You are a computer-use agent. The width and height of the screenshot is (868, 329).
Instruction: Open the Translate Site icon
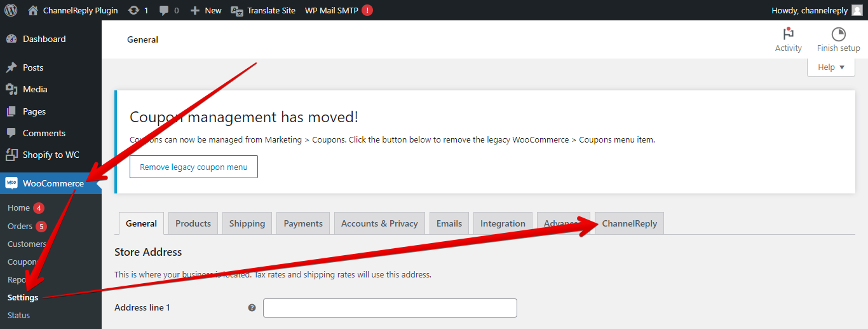237,10
